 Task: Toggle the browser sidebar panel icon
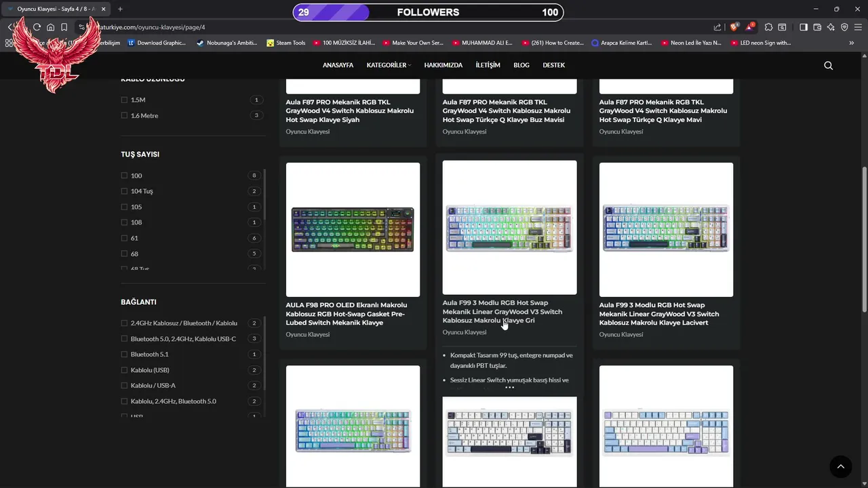(804, 27)
